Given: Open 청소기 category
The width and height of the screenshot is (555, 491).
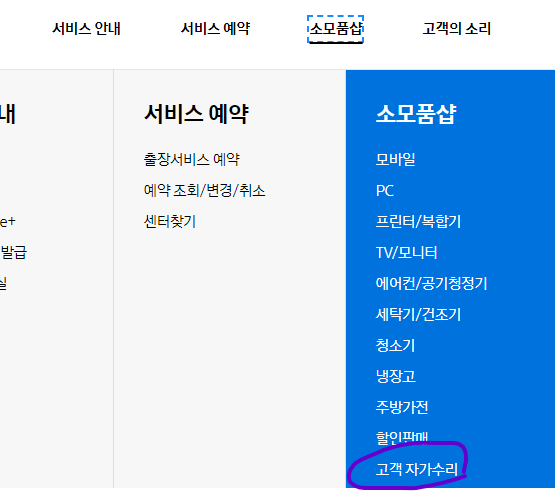Looking at the screenshot, I should pyautogui.click(x=395, y=346).
